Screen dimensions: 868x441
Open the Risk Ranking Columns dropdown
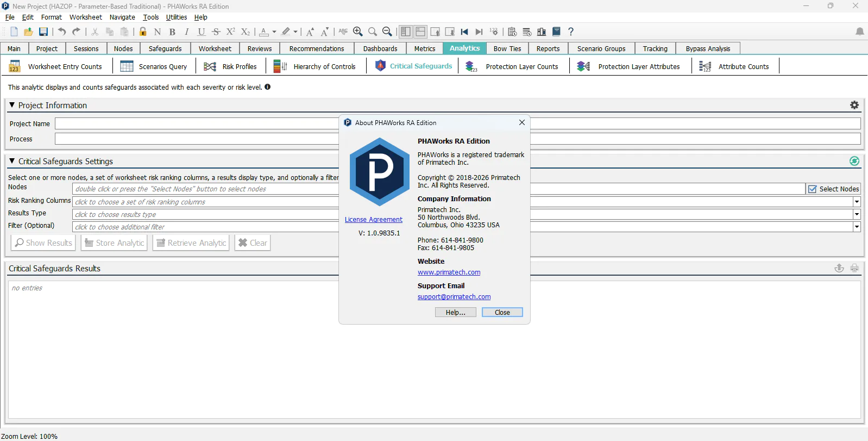pos(857,202)
